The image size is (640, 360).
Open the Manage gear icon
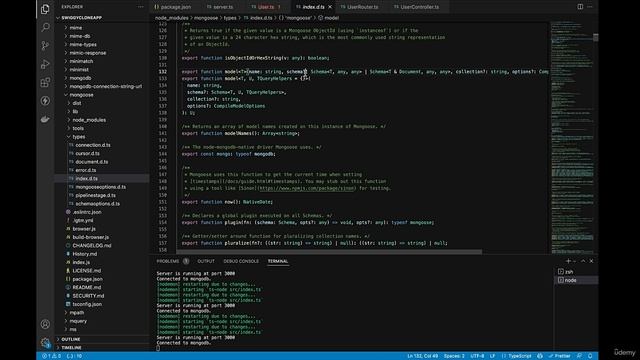point(45,342)
